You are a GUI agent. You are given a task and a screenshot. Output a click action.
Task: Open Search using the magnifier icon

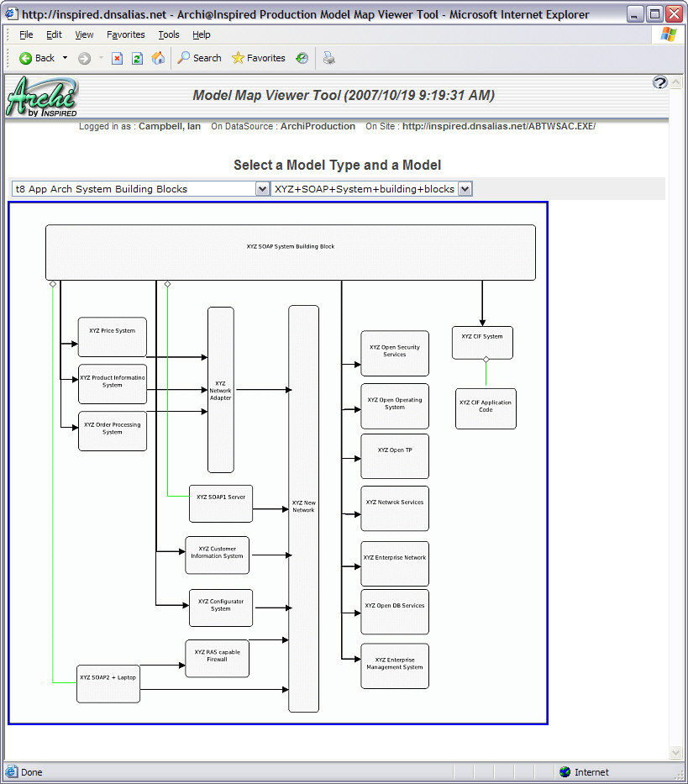click(x=183, y=58)
